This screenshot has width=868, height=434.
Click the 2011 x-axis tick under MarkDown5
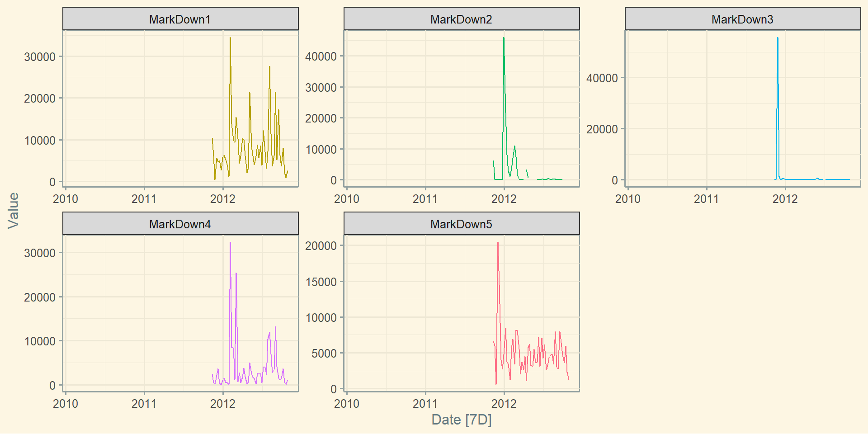point(425,403)
